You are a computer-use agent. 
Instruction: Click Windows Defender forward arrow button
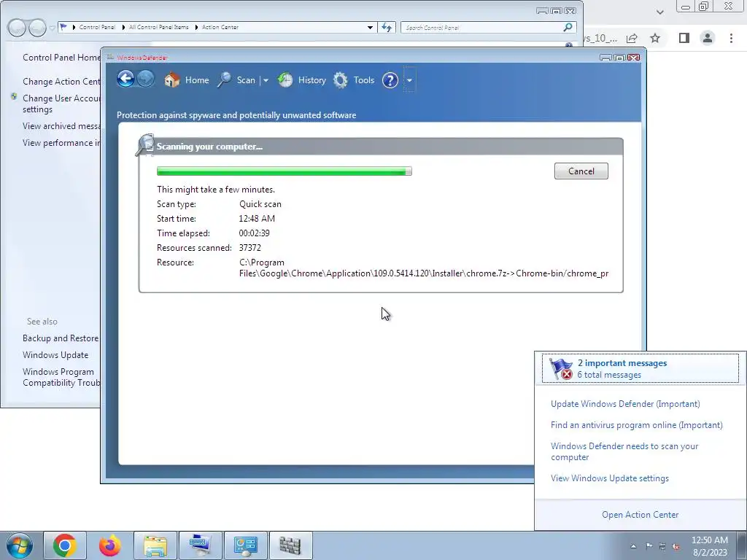146,79
